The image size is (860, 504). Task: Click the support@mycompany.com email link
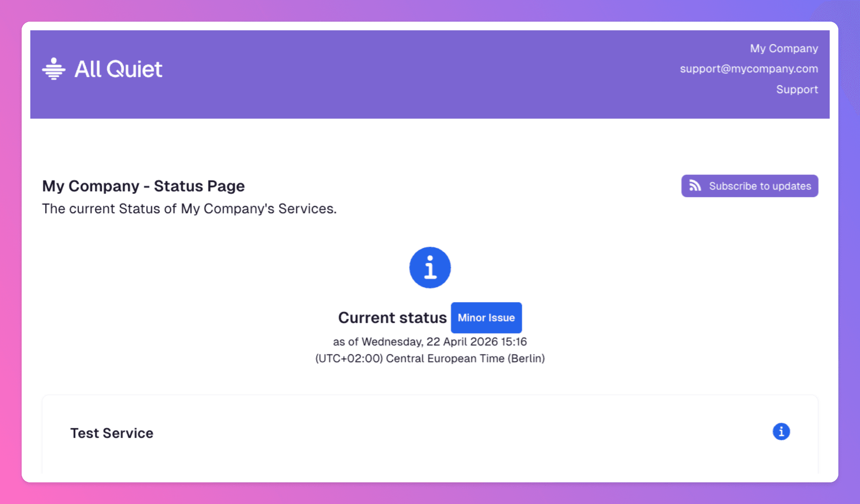(748, 69)
